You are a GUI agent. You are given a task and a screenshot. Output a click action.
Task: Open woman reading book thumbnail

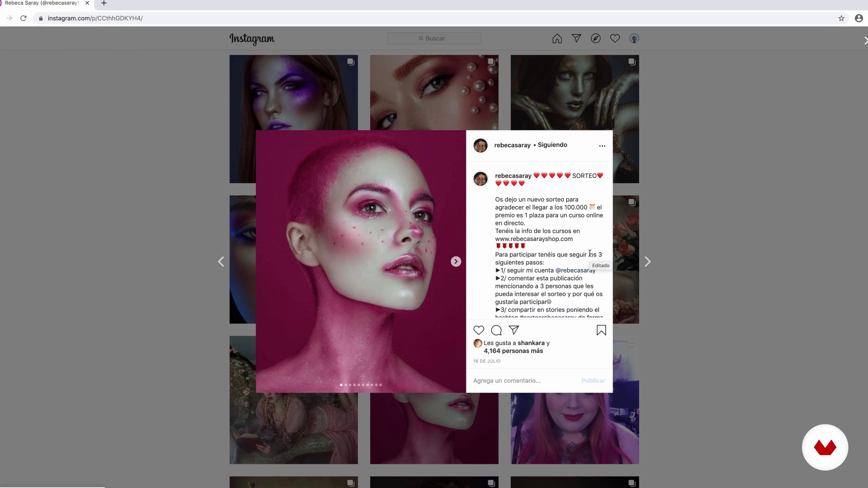coord(293,428)
